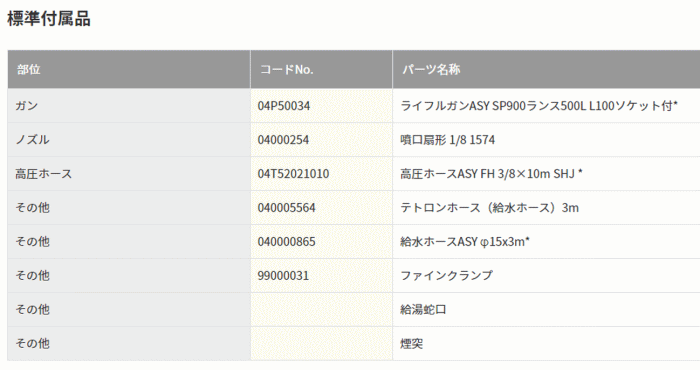Select その他 cell in 040005564 row
This screenshot has width=700, height=370.
coord(129,208)
